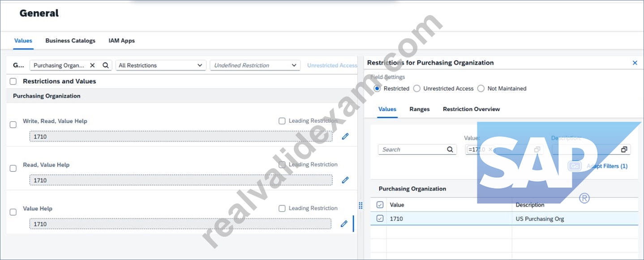Screen dimensions: 644x260
Task: Select the Unrestricted Access radio button
Action: click(x=417, y=89)
